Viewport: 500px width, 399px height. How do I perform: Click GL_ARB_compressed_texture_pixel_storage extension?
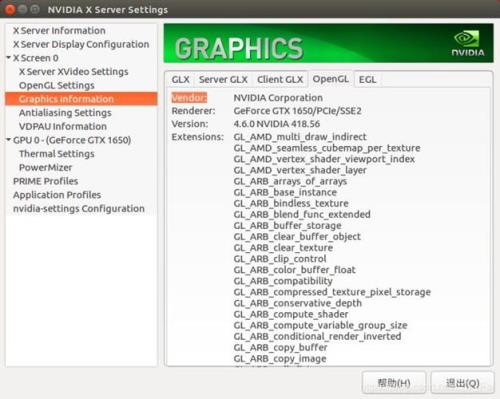[x=332, y=292]
